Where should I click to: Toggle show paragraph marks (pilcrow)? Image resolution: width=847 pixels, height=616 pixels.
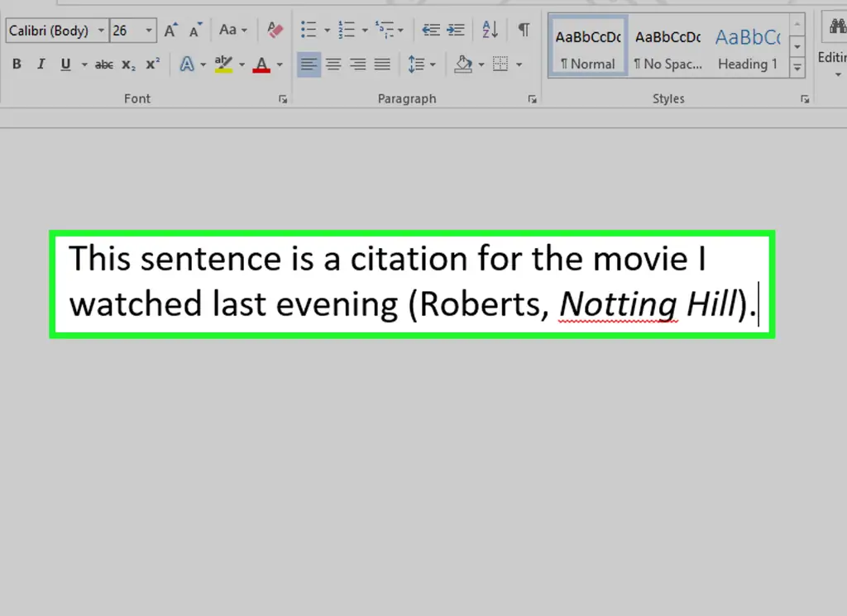coord(524,31)
